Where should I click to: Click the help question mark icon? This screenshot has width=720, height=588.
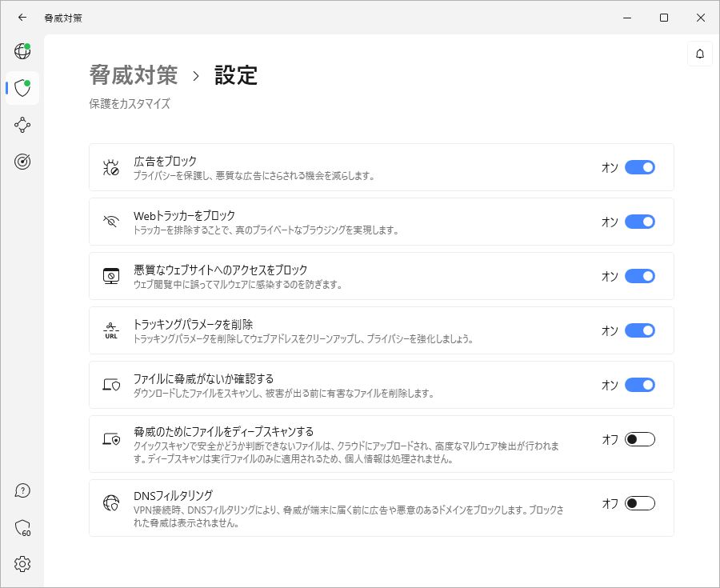click(x=22, y=490)
